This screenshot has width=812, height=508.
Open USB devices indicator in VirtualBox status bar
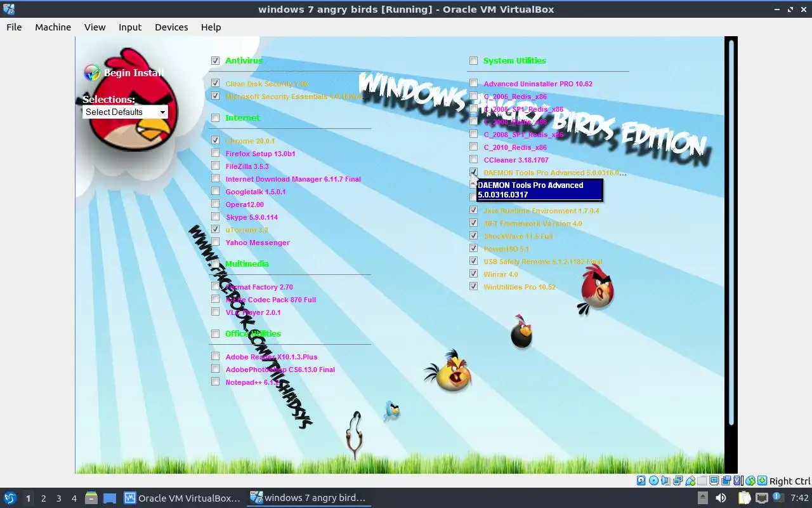pos(691,481)
